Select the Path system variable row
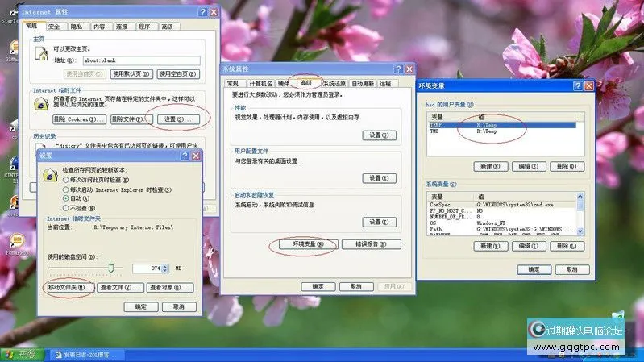Screen dimensions: 644x362 point(502,229)
